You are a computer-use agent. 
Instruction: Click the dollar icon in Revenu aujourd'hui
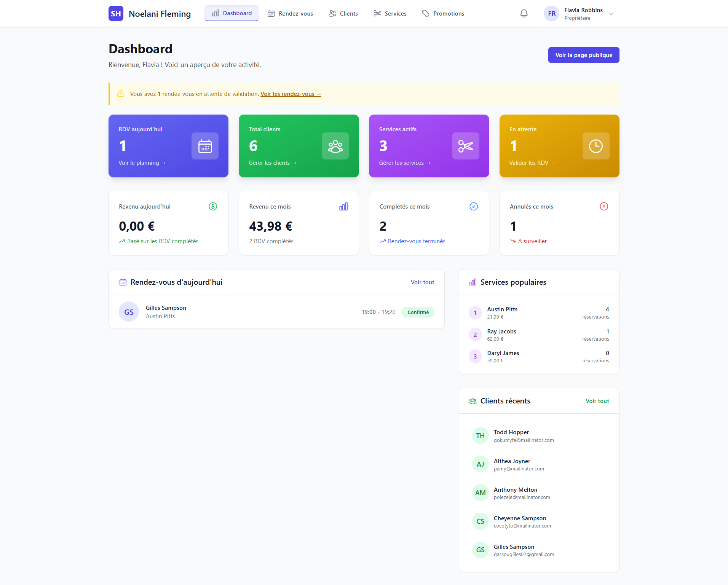click(213, 207)
